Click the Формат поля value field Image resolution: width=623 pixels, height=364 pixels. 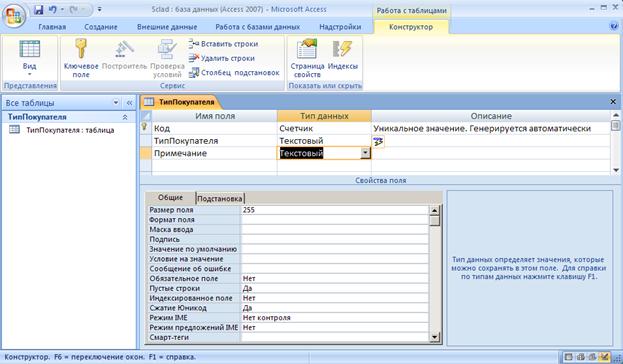335,220
